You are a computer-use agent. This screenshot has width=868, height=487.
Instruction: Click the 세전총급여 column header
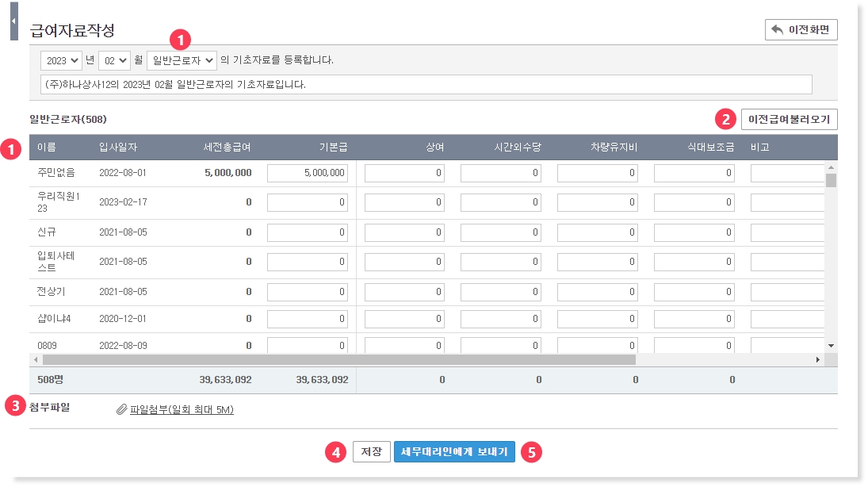pos(228,147)
